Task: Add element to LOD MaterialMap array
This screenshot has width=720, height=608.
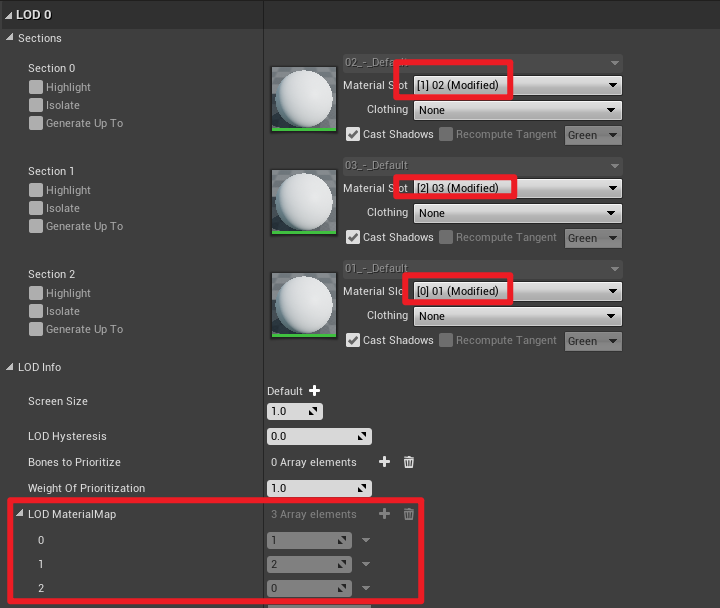Action: [384, 514]
